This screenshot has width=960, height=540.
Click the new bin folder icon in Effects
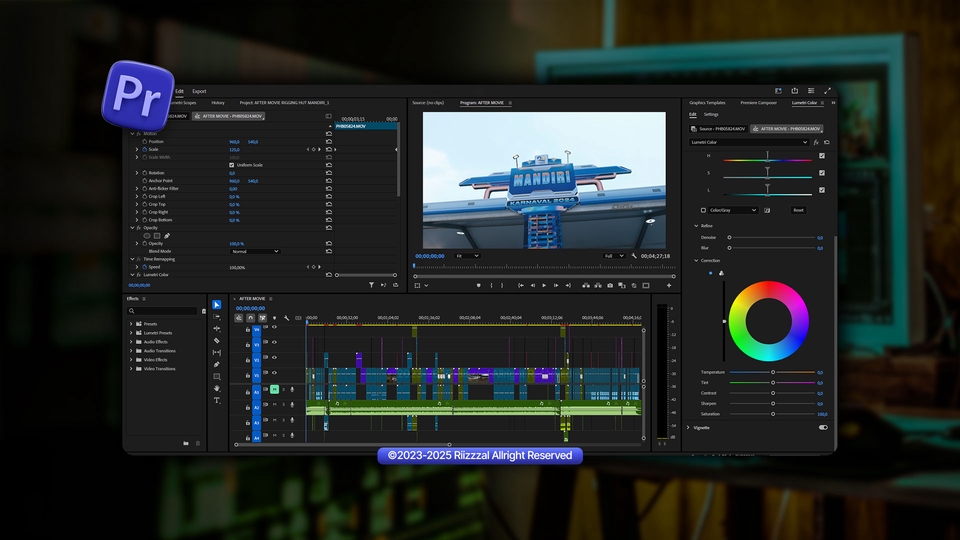pyautogui.click(x=186, y=443)
